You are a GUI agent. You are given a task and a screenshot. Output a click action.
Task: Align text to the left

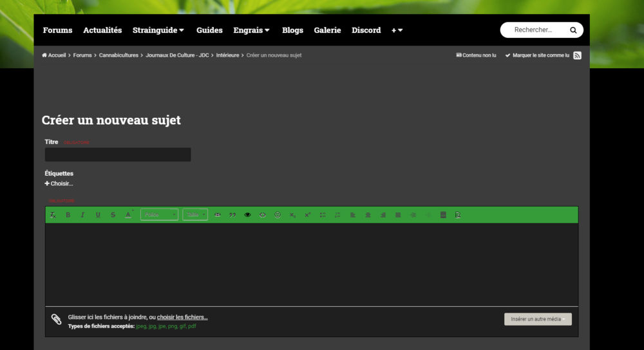(353, 215)
